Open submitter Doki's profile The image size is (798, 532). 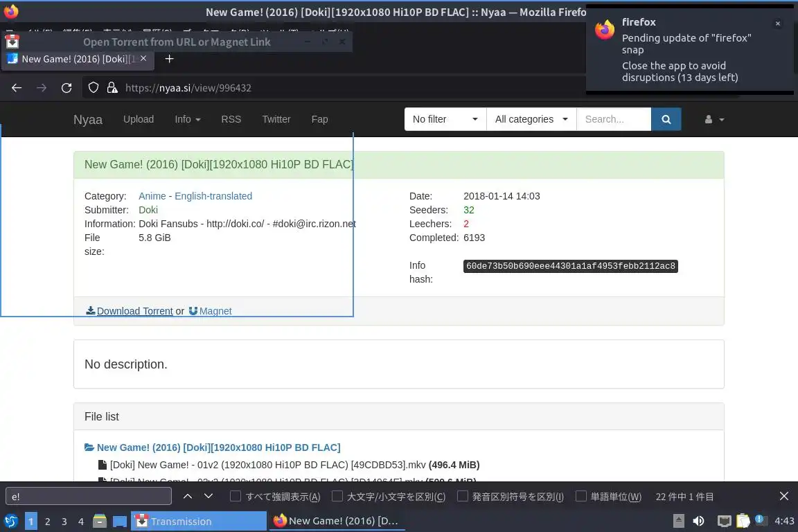[x=148, y=210]
